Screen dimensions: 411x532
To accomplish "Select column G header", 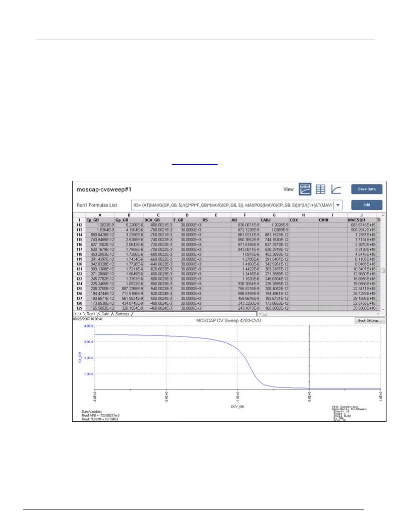I will coord(274,215).
